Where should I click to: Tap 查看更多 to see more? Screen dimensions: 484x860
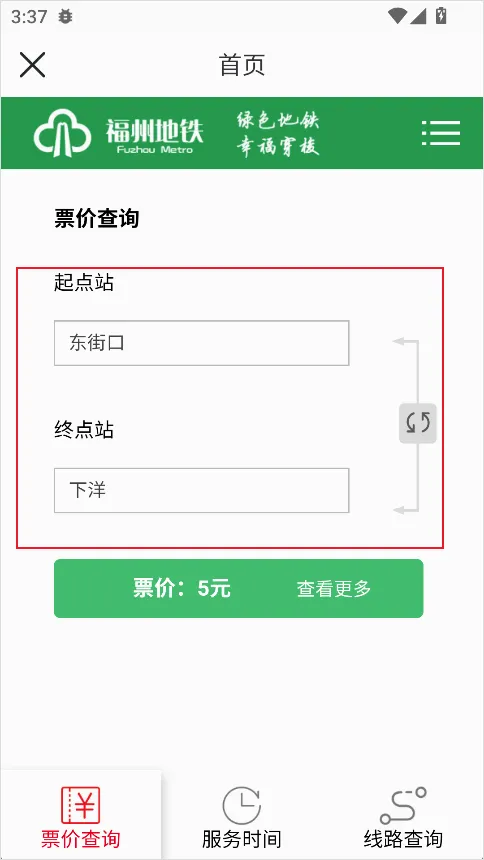334,589
